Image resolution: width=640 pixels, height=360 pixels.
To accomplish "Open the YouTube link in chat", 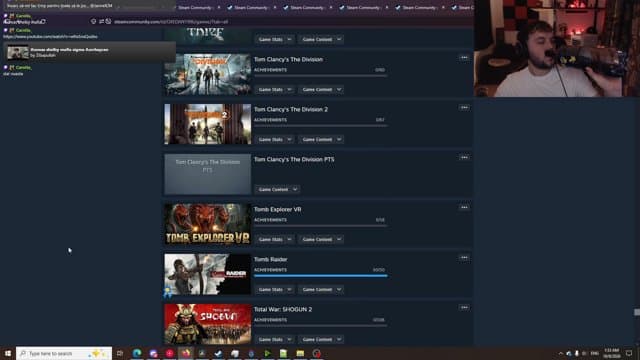I will point(50,36).
